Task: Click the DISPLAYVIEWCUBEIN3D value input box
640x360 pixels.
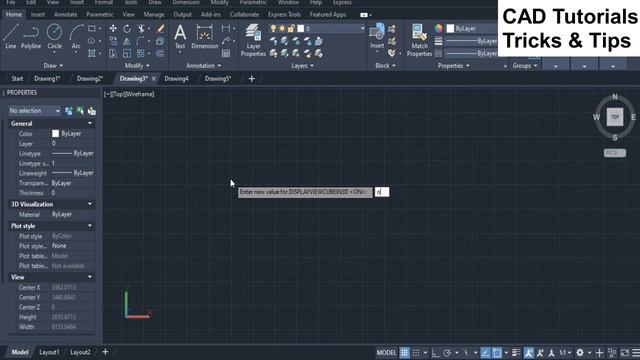Action: pos(382,192)
